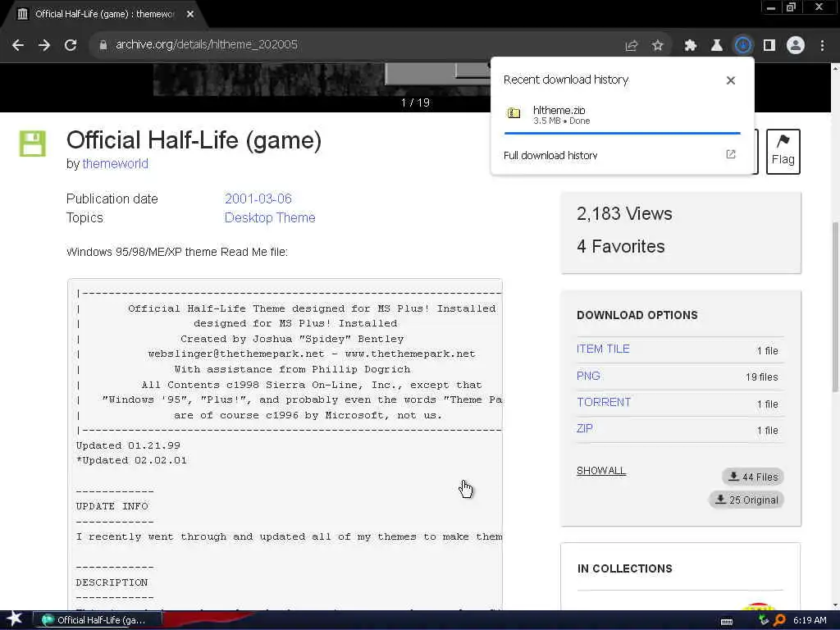
Task: Go back to the previous page
Action: 18,46
